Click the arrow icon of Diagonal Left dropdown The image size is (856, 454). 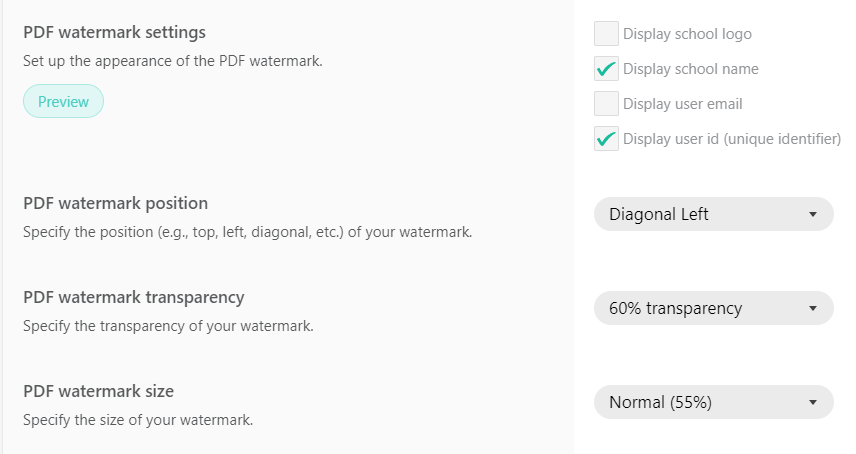click(813, 214)
